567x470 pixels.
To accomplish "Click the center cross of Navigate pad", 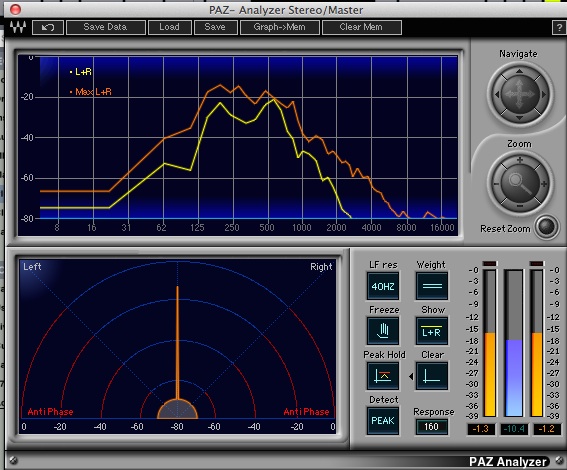I will tap(520, 94).
